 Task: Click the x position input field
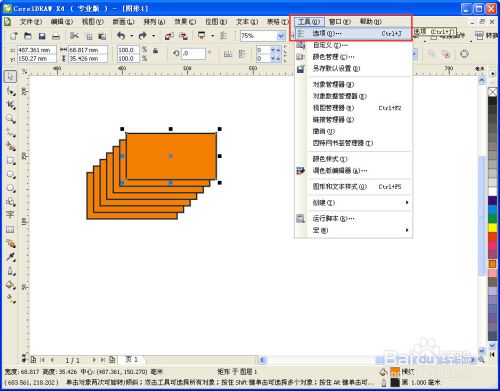click(x=37, y=50)
